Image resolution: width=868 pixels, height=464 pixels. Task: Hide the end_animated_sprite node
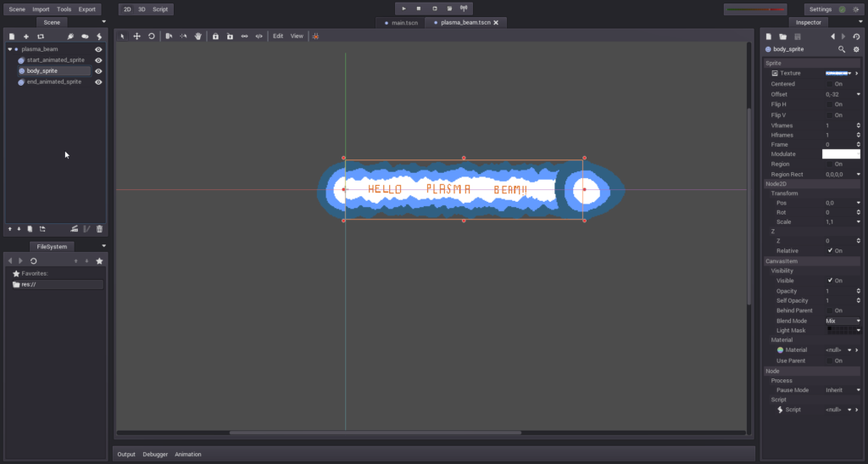click(x=98, y=82)
